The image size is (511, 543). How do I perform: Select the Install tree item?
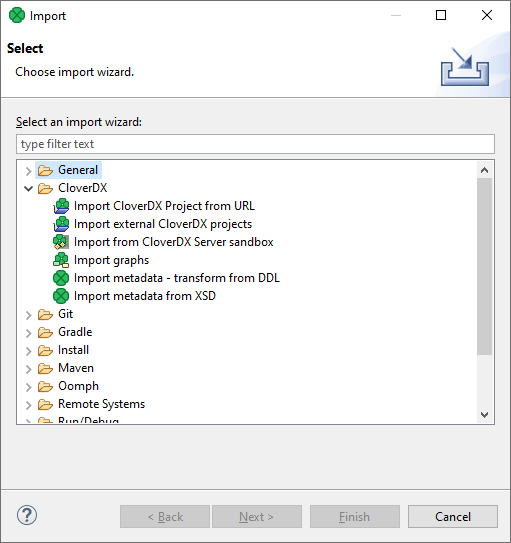tap(73, 350)
